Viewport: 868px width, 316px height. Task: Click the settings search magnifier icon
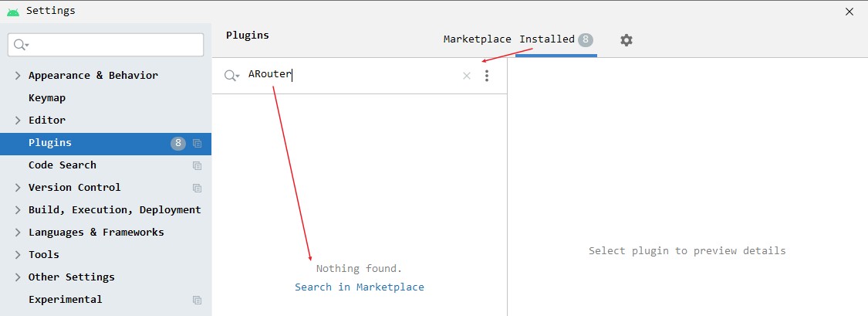click(21, 46)
